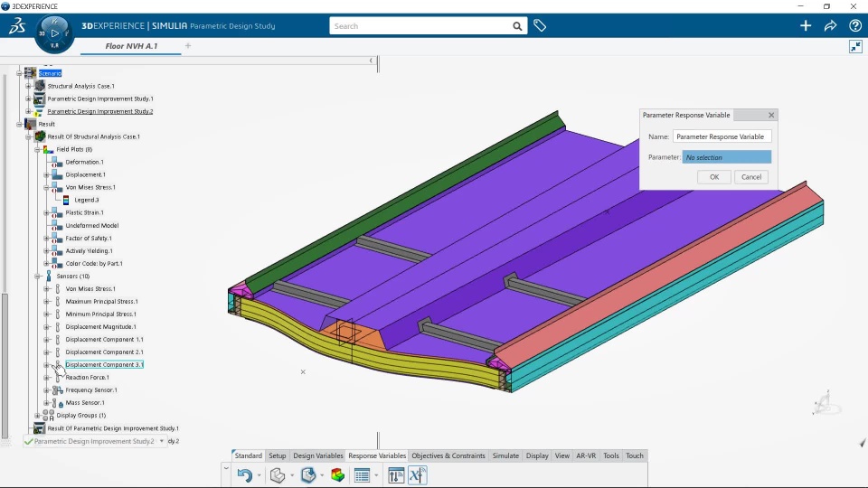
Task: Open the compass play button
Action: pyautogui.click(x=54, y=33)
